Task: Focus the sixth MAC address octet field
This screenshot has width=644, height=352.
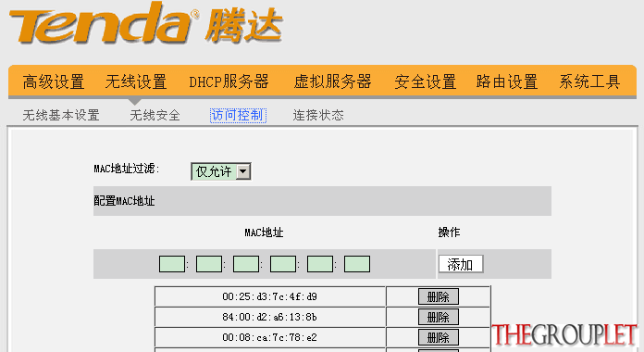Action: pos(357,264)
